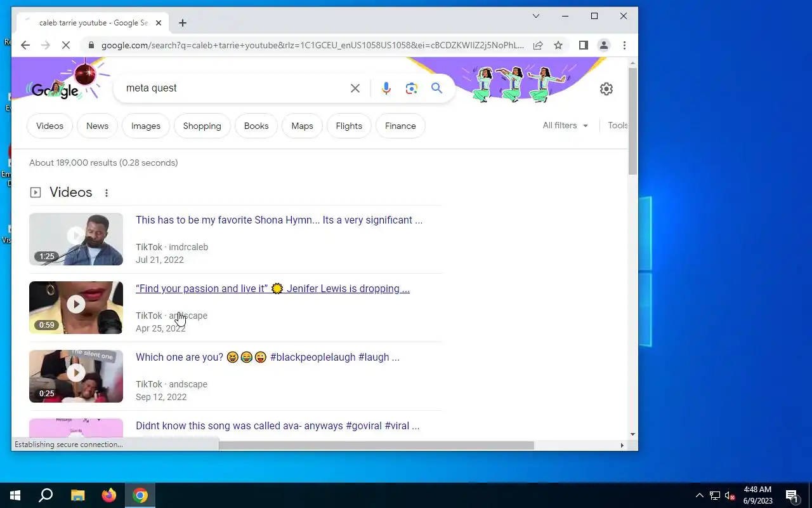The image size is (812, 508).
Task: Select the News filter chip
Action: pyautogui.click(x=97, y=126)
